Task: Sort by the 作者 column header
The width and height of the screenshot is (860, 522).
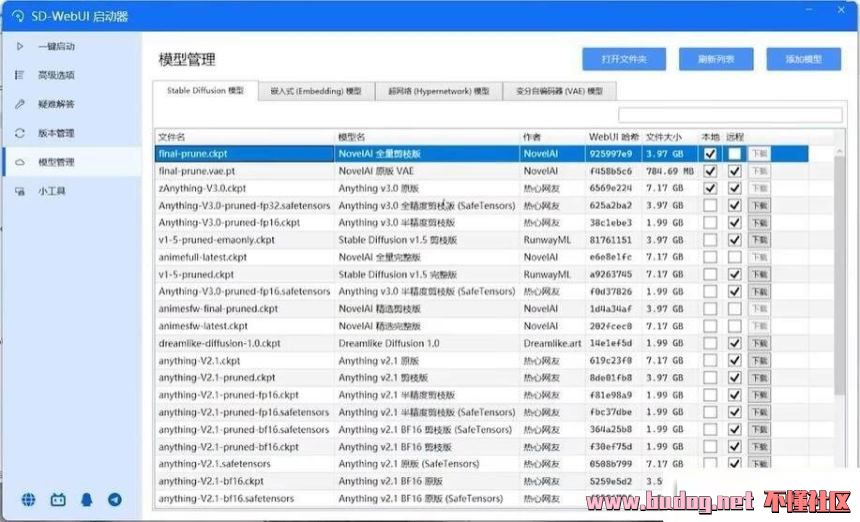Action: click(x=552, y=137)
